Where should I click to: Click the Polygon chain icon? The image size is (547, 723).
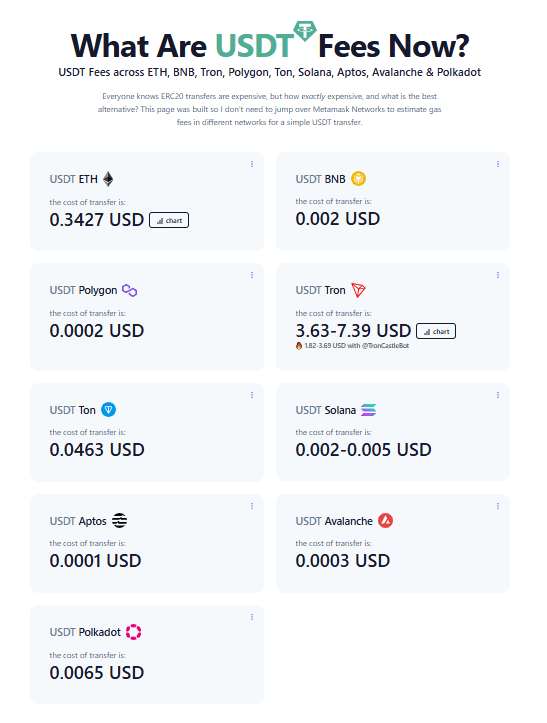(130, 290)
